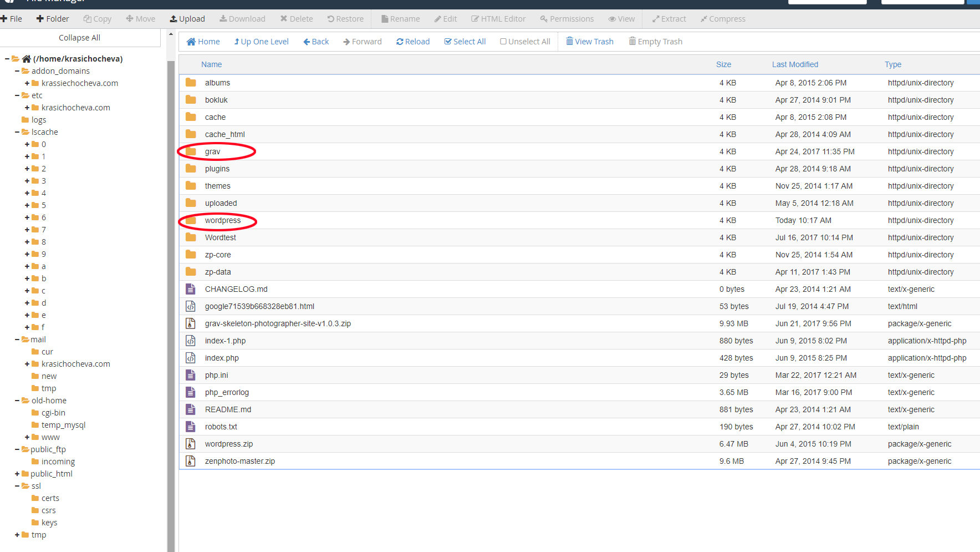This screenshot has height=552, width=980.
Task: Create new File from toolbar
Action: 11,19
